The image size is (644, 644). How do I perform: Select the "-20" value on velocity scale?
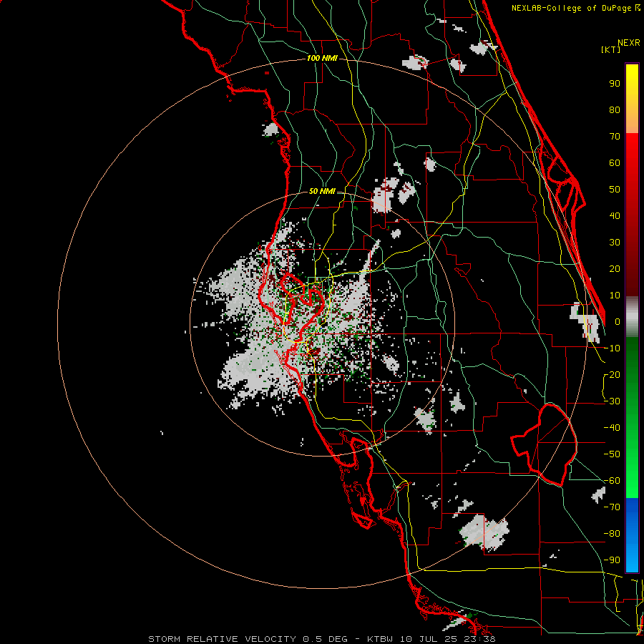(612, 374)
